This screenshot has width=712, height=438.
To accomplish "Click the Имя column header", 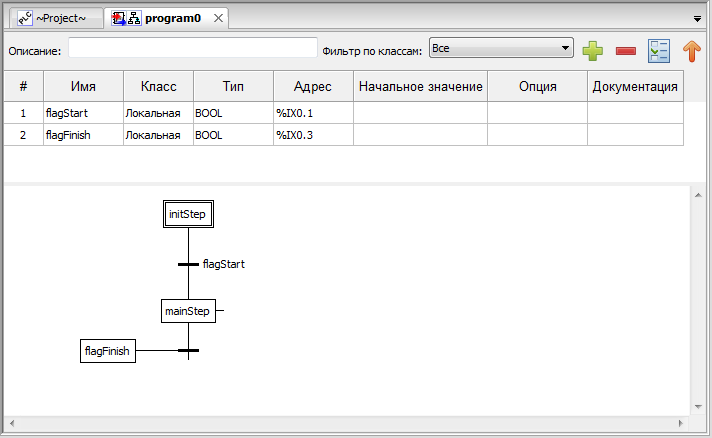I will tap(83, 87).
